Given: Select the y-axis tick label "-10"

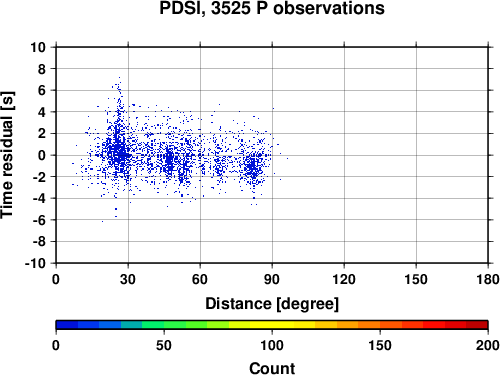Looking at the screenshot, I should click(x=35, y=263).
